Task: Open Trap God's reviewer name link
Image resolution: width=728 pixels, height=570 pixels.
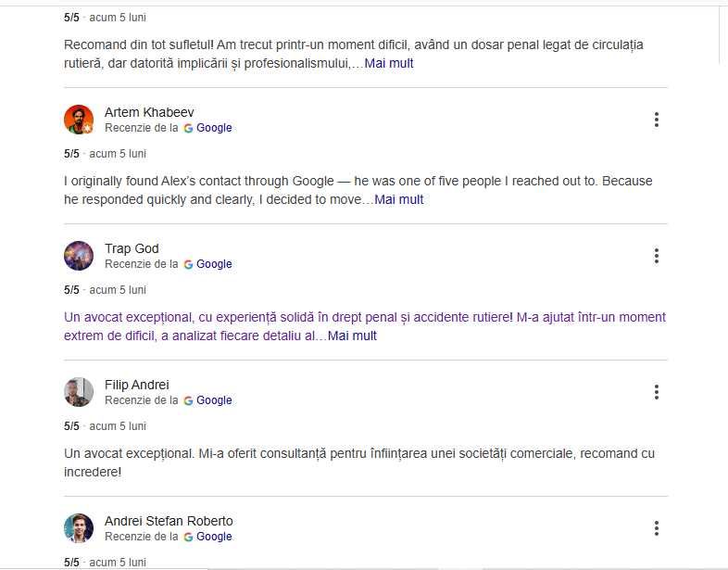Action: coord(132,248)
